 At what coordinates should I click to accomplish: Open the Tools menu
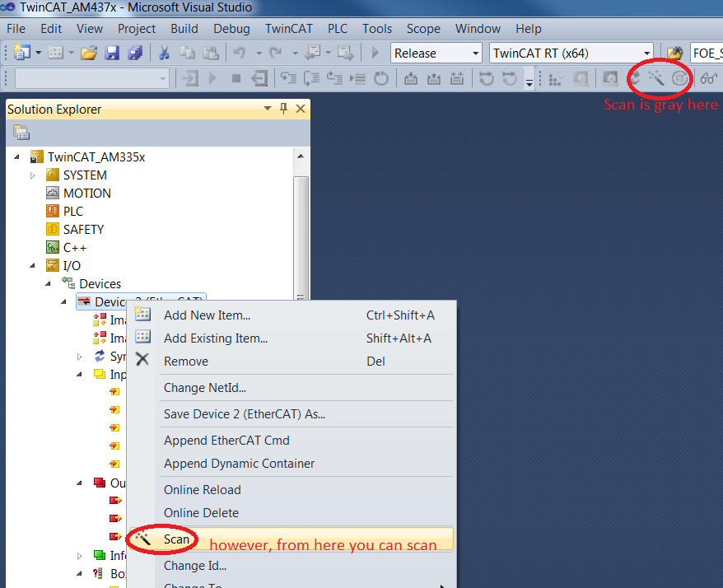coord(376,29)
